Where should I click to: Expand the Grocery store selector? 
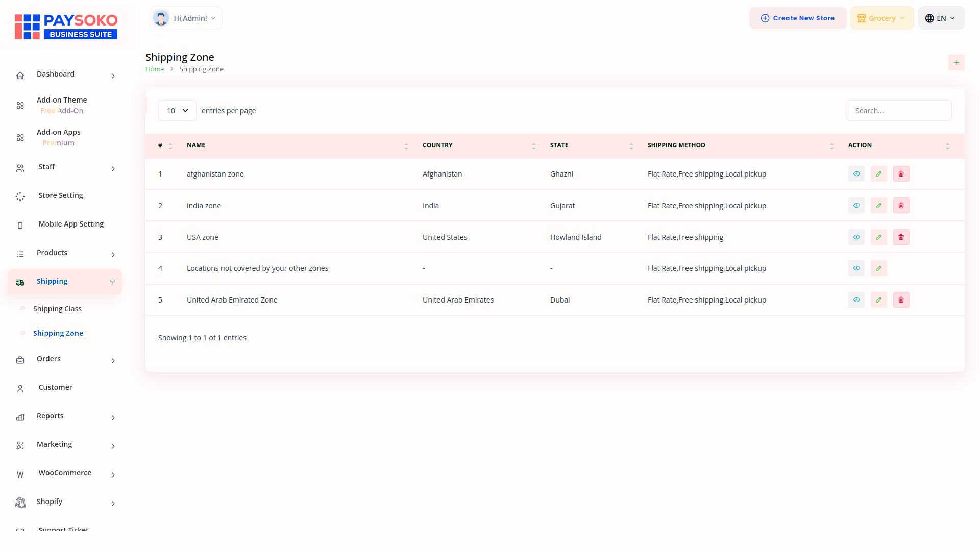tap(881, 18)
